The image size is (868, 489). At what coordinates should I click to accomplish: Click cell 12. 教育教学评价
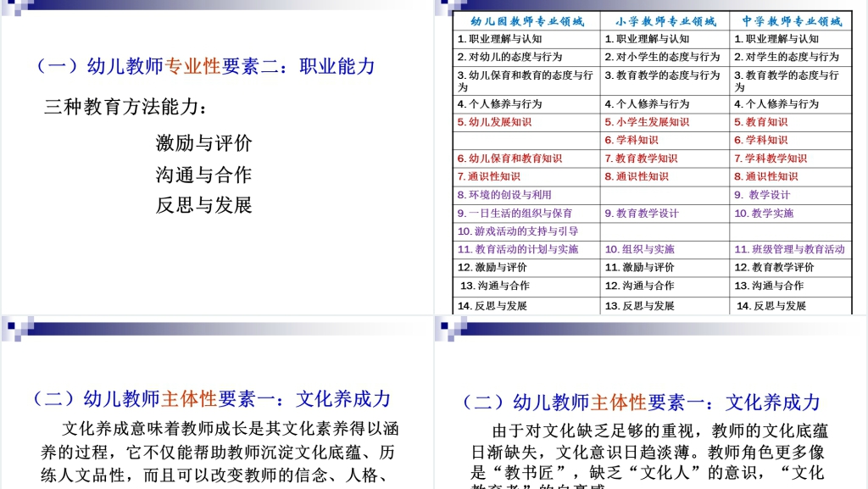click(791, 268)
